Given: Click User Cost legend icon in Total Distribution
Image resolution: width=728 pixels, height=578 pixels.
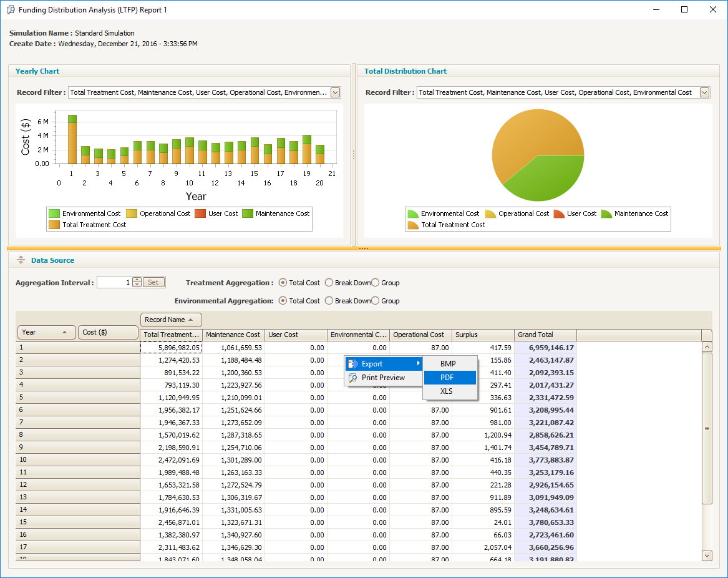Looking at the screenshot, I should click(x=559, y=213).
